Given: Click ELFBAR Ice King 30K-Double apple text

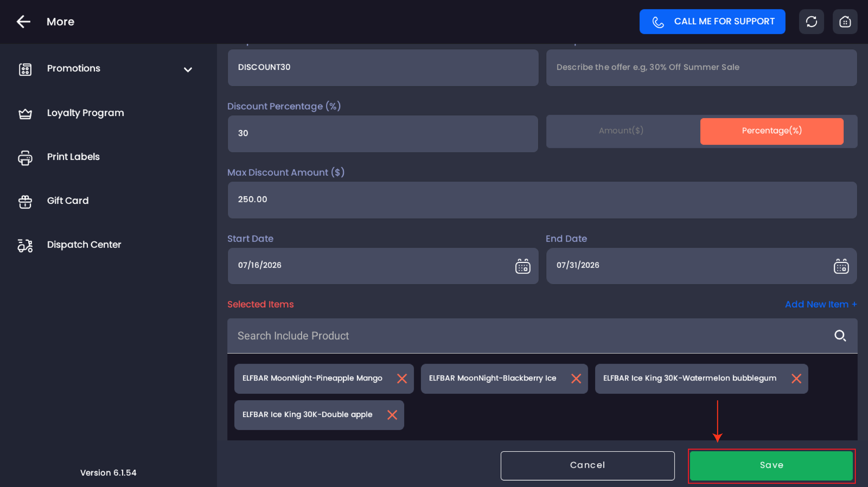Looking at the screenshot, I should [307, 414].
